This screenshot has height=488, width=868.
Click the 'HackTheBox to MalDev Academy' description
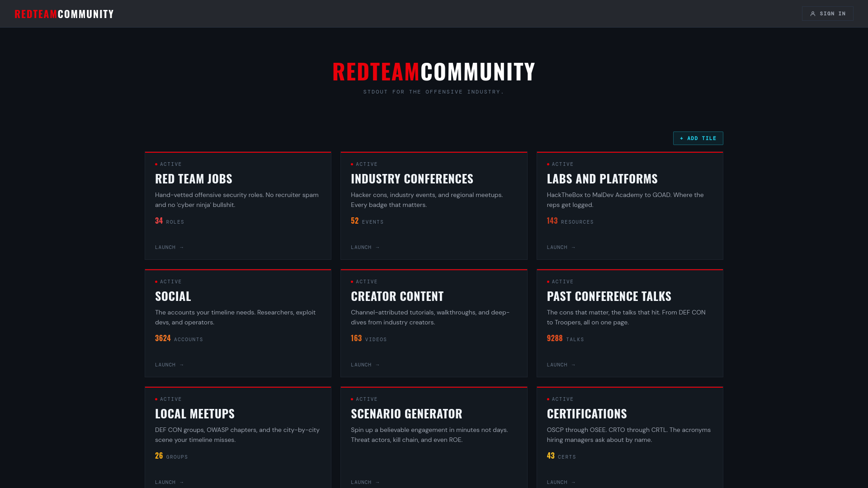[625, 200]
